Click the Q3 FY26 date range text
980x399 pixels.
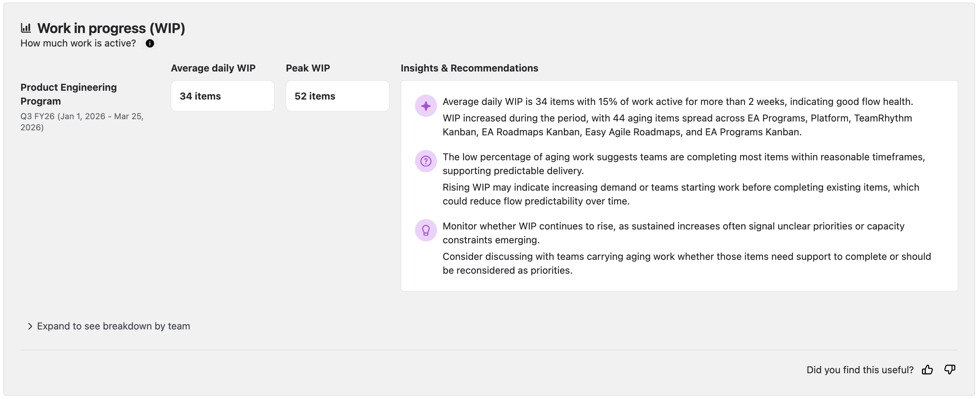pos(82,122)
